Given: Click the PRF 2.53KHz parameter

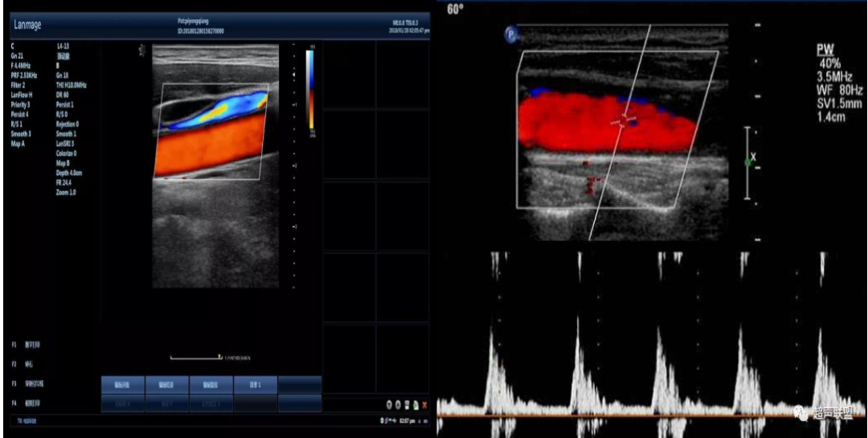Looking at the screenshot, I should point(24,76).
